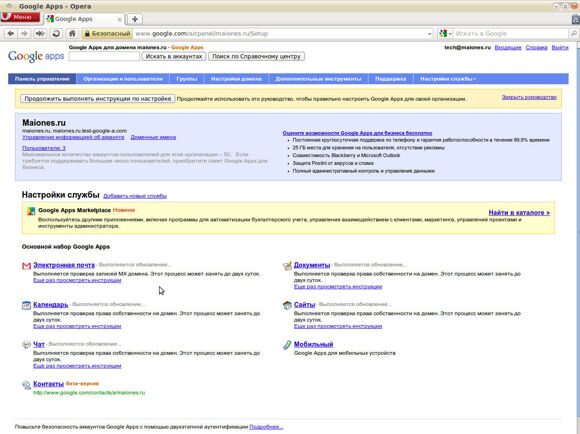Open Оцените возможности Google Apps link
The height and width of the screenshot is (434, 580).
(357, 133)
